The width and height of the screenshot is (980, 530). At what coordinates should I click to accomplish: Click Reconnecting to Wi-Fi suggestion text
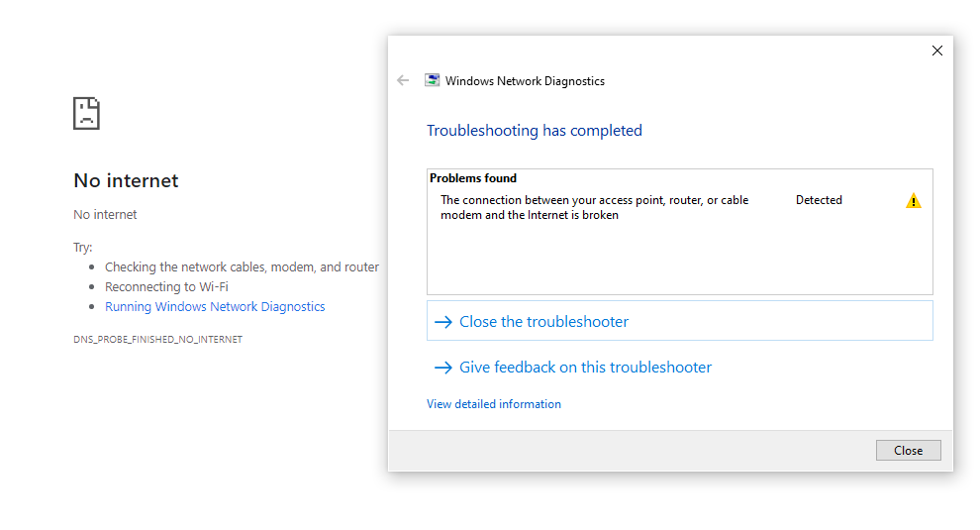coord(166,286)
